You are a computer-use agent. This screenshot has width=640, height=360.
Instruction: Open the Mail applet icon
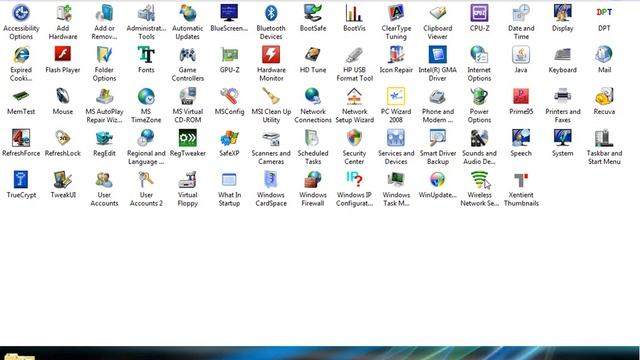pyautogui.click(x=604, y=55)
